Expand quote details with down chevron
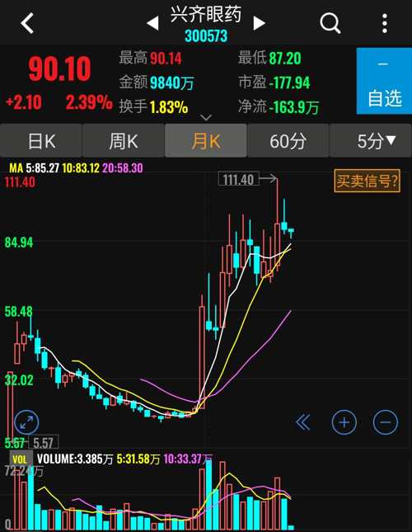 tap(206, 118)
